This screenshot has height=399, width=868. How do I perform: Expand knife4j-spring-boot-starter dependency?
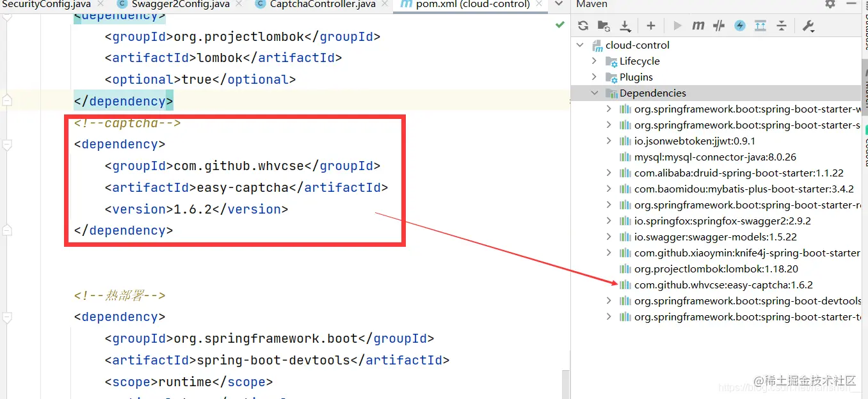(x=609, y=253)
